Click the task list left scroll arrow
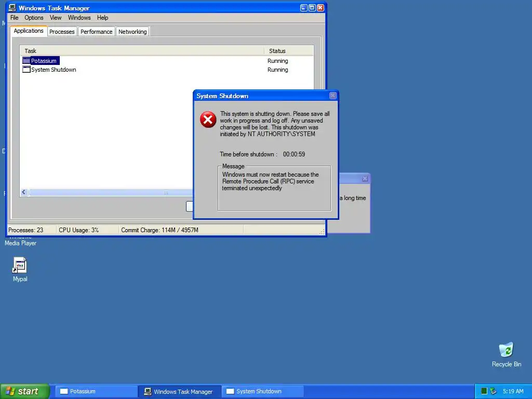 (24, 192)
